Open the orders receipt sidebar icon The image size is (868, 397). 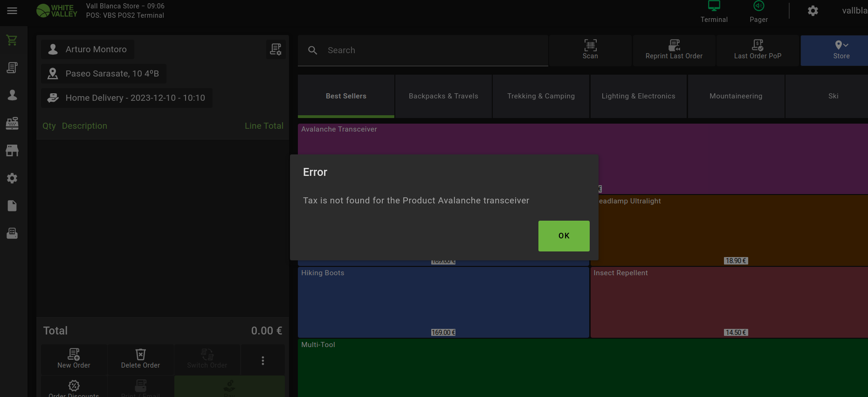(12, 68)
